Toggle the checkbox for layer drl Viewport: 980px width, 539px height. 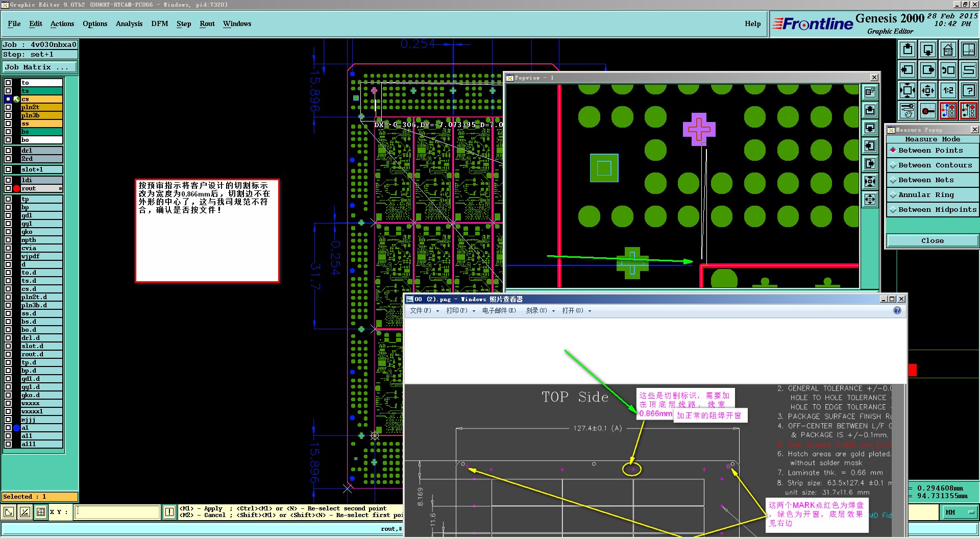coord(8,151)
